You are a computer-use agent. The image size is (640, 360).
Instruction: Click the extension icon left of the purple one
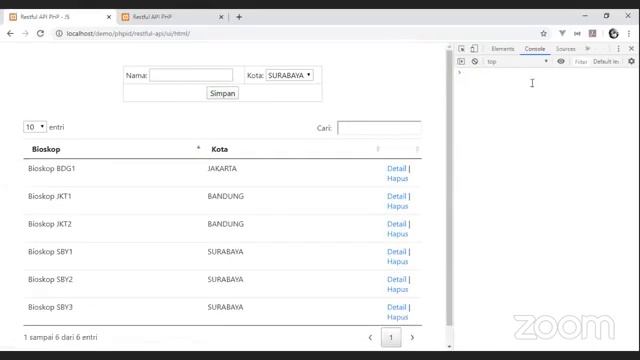(x=577, y=33)
